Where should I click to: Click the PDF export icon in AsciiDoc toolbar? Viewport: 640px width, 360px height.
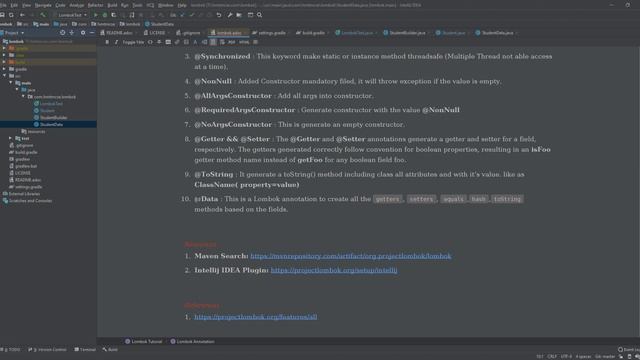(x=231, y=42)
